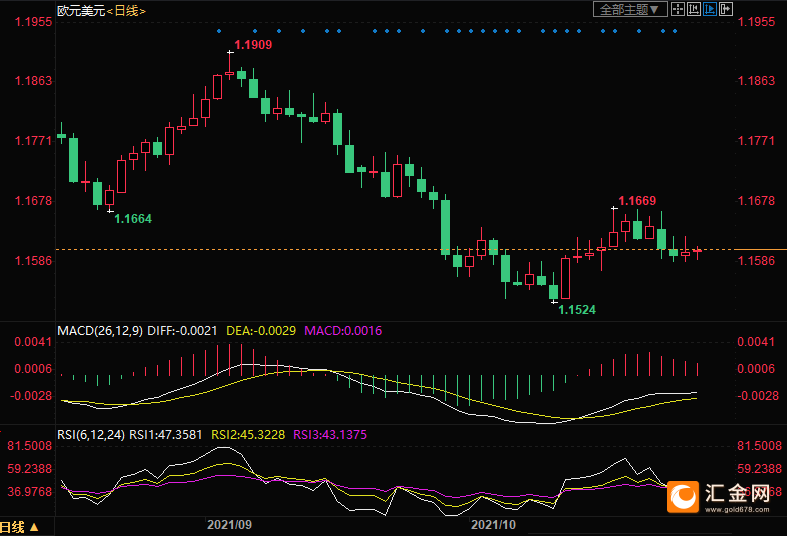This screenshot has height=536, width=787.
Task: Open the 全部主题 theme dropdown
Action: point(630,9)
